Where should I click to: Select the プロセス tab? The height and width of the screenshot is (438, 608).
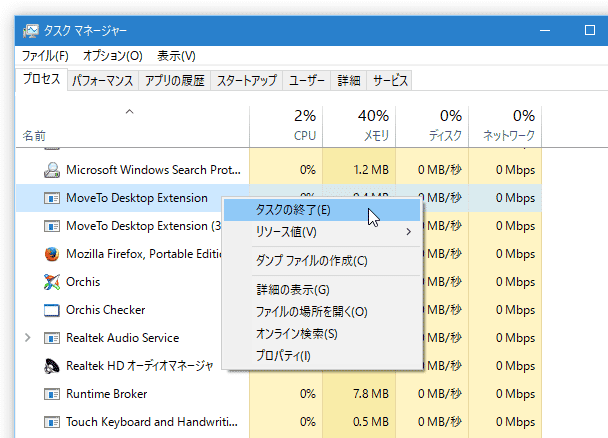click(x=41, y=79)
